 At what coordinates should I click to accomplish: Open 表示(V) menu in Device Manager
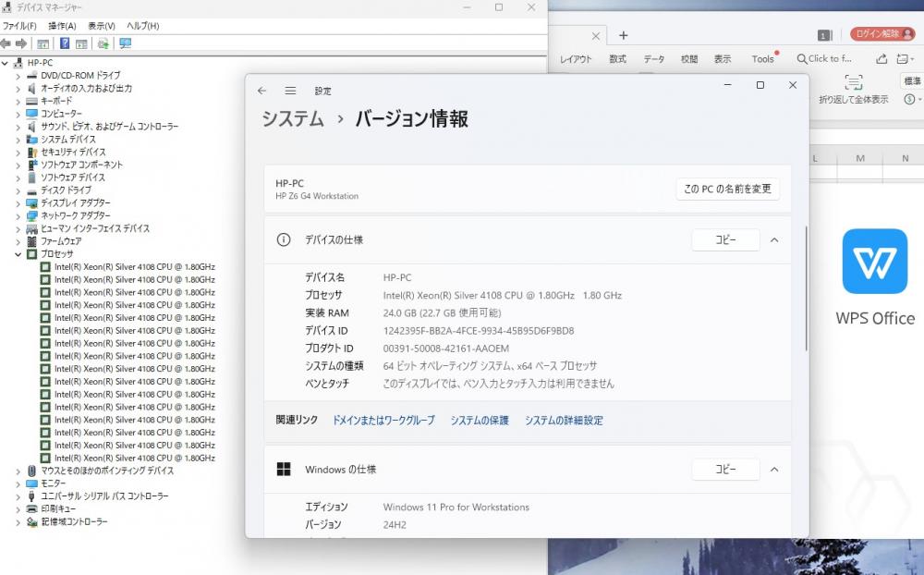[x=102, y=26]
